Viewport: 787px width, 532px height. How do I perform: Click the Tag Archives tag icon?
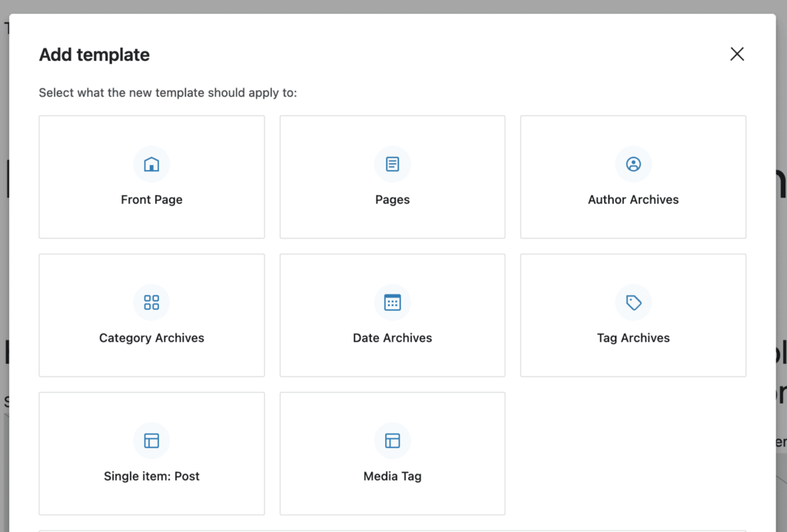pyautogui.click(x=633, y=302)
